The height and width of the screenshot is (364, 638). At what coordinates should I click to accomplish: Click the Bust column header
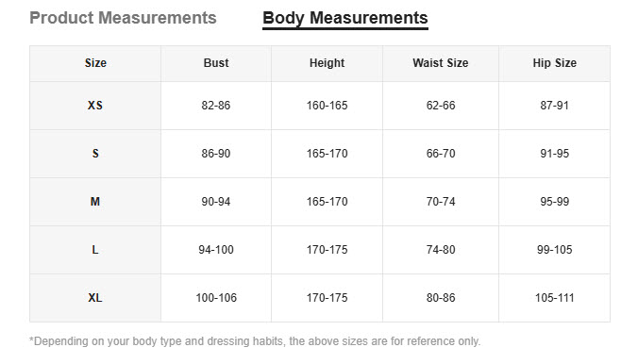click(216, 63)
